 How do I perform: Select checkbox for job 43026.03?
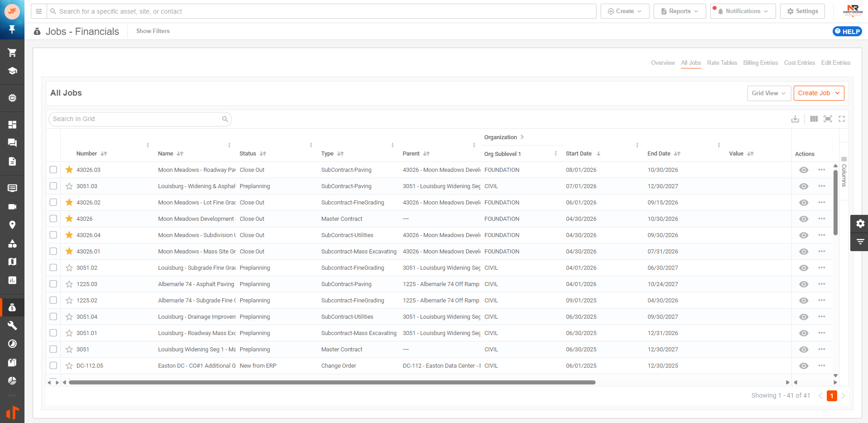53,170
